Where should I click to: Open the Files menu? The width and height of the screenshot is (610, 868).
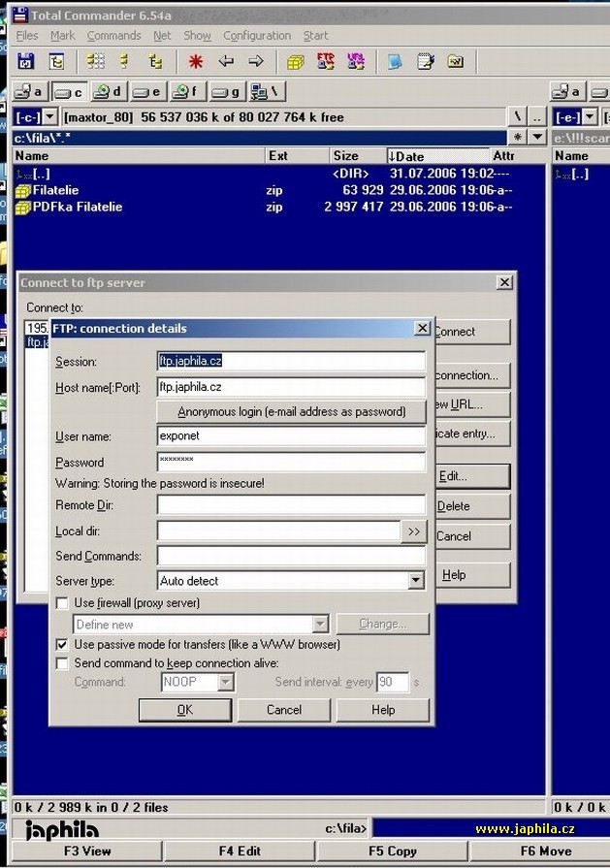[27, 36]
